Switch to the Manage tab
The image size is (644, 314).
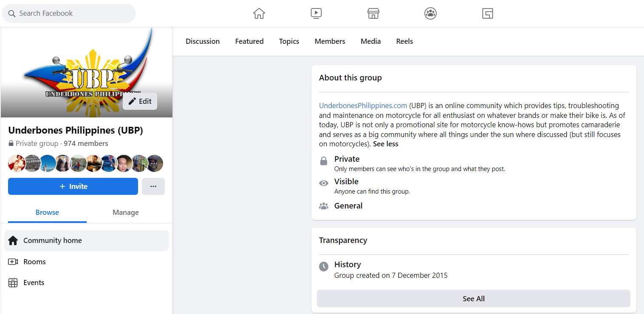(125, 212)
